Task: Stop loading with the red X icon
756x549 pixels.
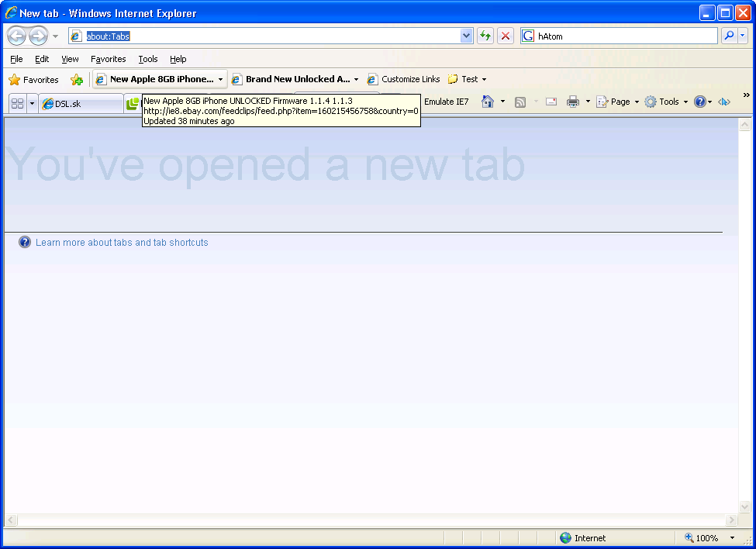Action: [x=506, y=36]
